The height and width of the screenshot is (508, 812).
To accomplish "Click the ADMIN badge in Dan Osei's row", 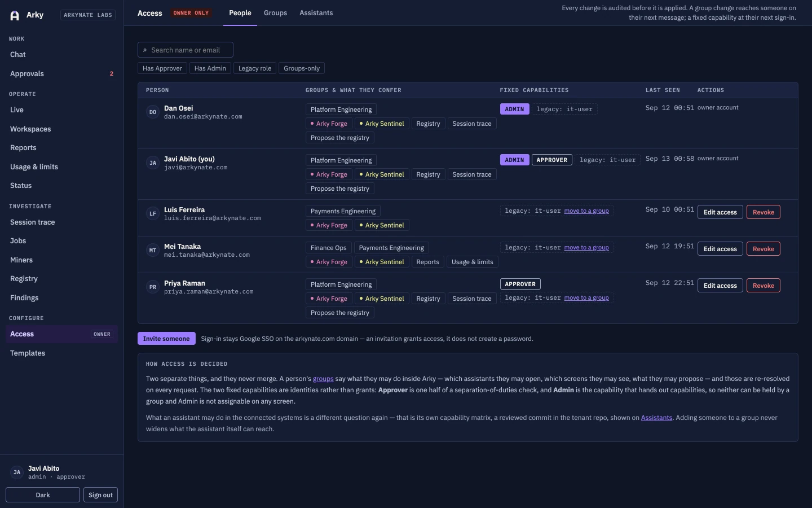I will [x=514, y=109].
